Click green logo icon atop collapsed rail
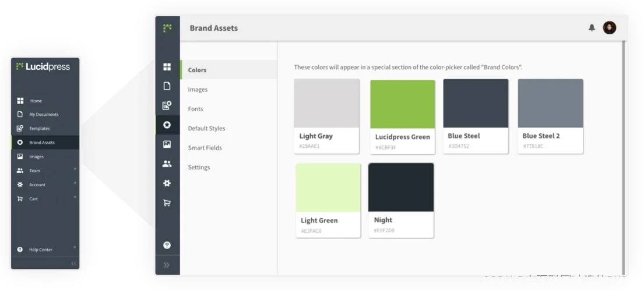The height and width of the screenshot is (291, 644). coord(167,28)
